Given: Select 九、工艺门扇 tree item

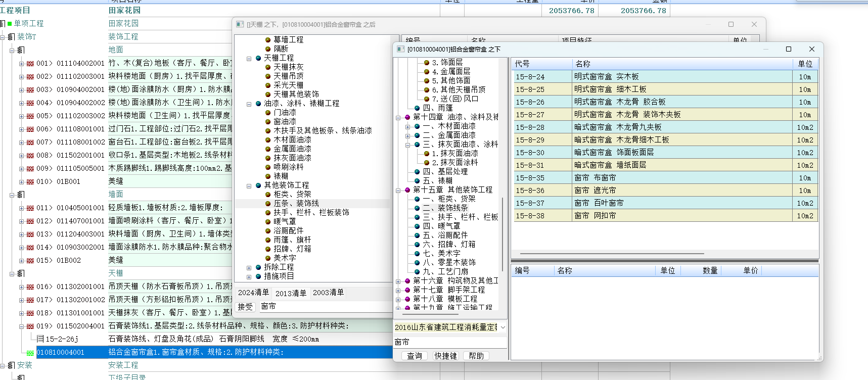Looking at the screenshot, I should point(445,272).
